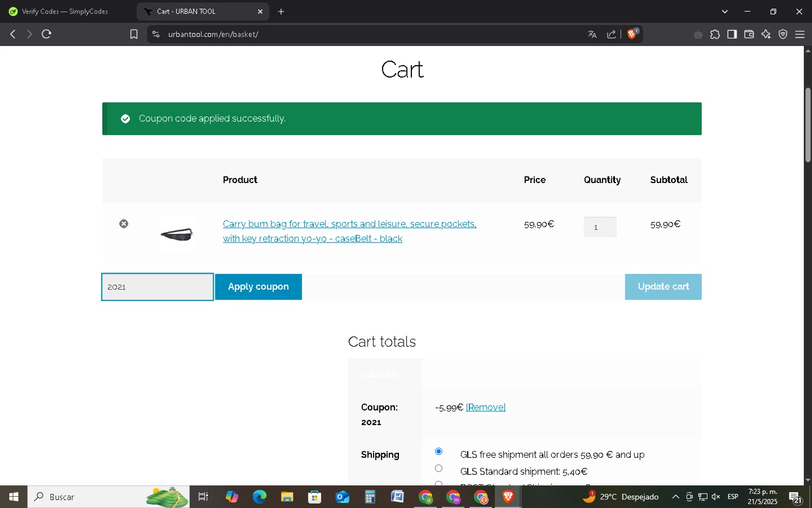Click the address bar URL

coord(213,34)
